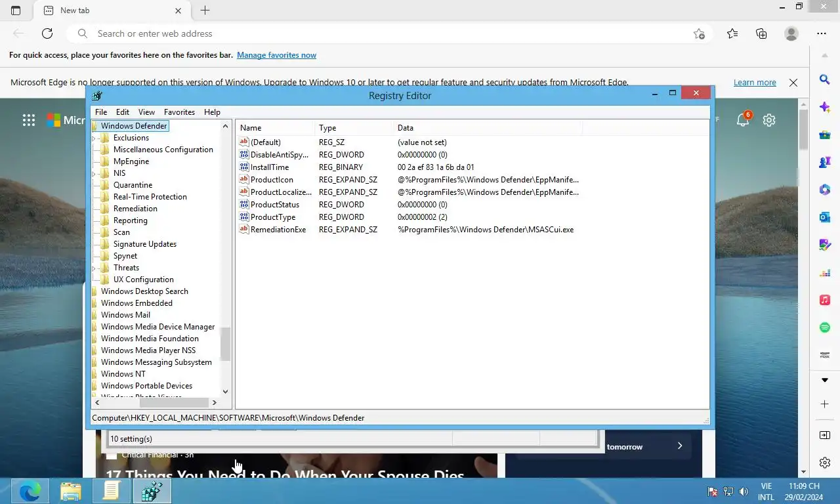This screenshot has width=840, height=504.
Task: Open the Copilot sparkle icon in Edge sidebar
Action: point(825,107)
